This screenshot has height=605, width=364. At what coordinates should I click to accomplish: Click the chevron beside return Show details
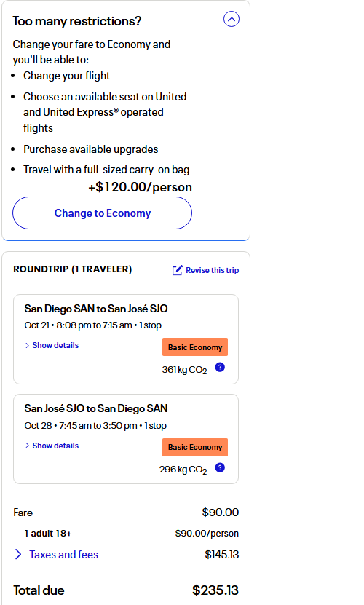pyautogui.click(x=27, y=446)
